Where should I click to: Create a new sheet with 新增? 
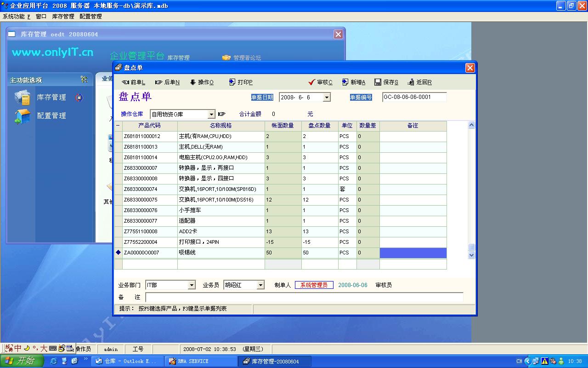click(x=353, y=82)
